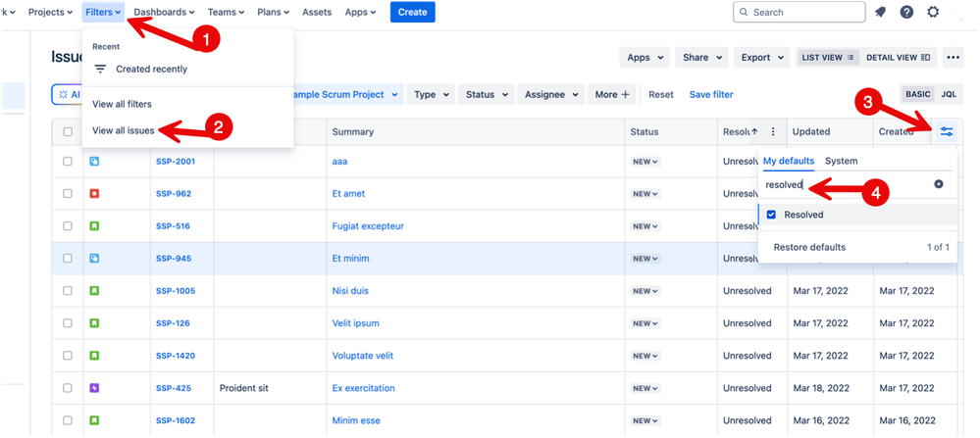
Task: Expand the Assignee filter dropdown
Action: click(550, 95)
